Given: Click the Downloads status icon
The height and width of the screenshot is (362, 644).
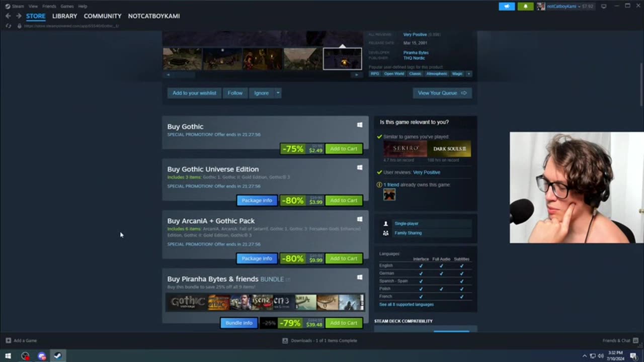Looking at the screenshot, I should (x=285, y=340).
